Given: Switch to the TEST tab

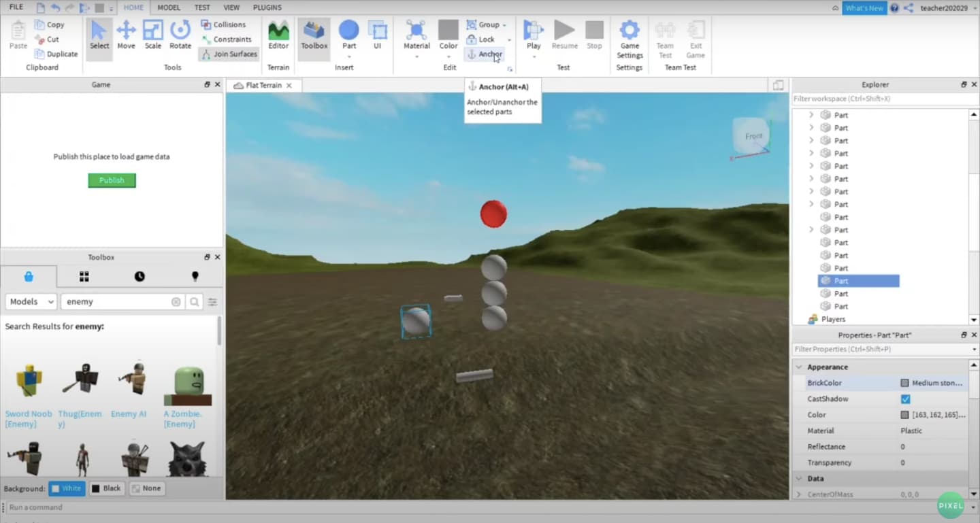Looking at the screenshot, I should [202, 7].
